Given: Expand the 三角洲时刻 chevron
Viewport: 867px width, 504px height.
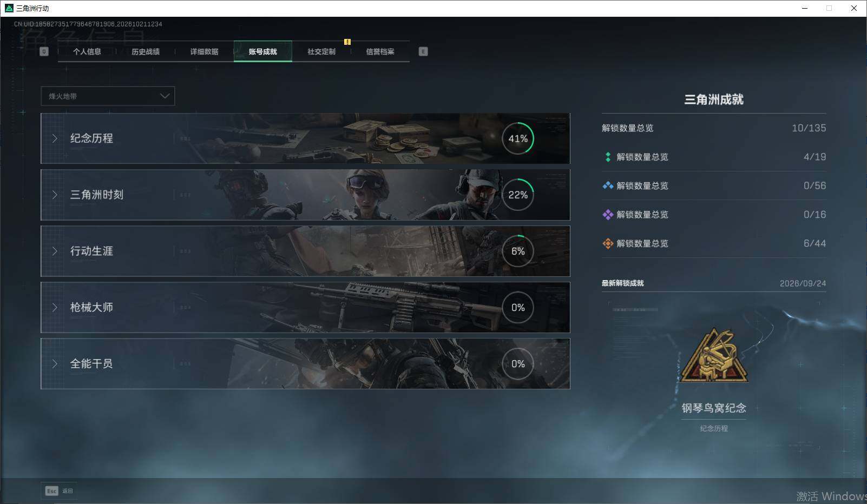Looking at the screenshot, I should (55, 195).
